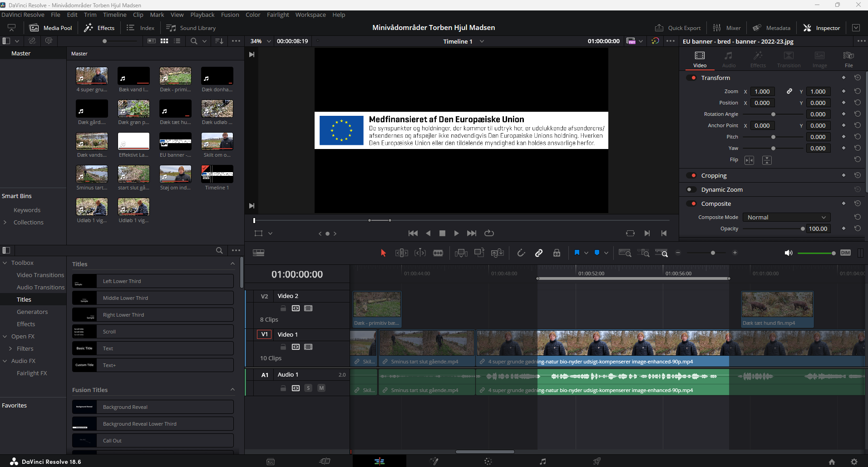The image size is (868, 467).
Task: Open timeline view options icon
Action: pyautogui.click(x=259, y=253)
